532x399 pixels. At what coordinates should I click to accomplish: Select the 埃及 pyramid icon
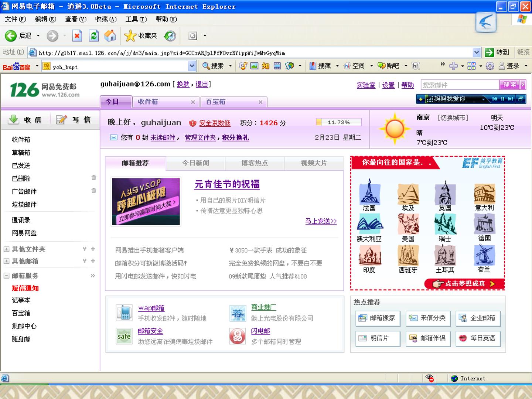pyautogui.click(x=408, y=194)
